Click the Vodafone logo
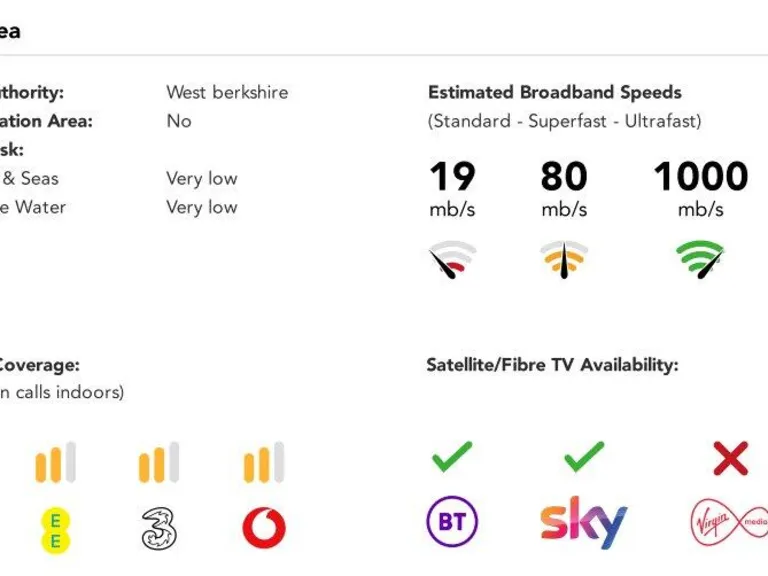This screenshot has width=768, height=576. (x=264, y=528)
